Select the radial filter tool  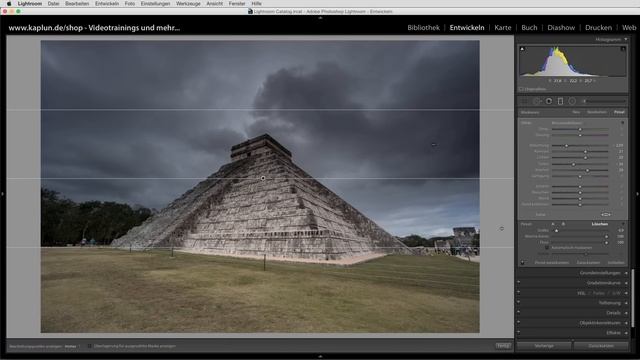click(x=572, y=101)
